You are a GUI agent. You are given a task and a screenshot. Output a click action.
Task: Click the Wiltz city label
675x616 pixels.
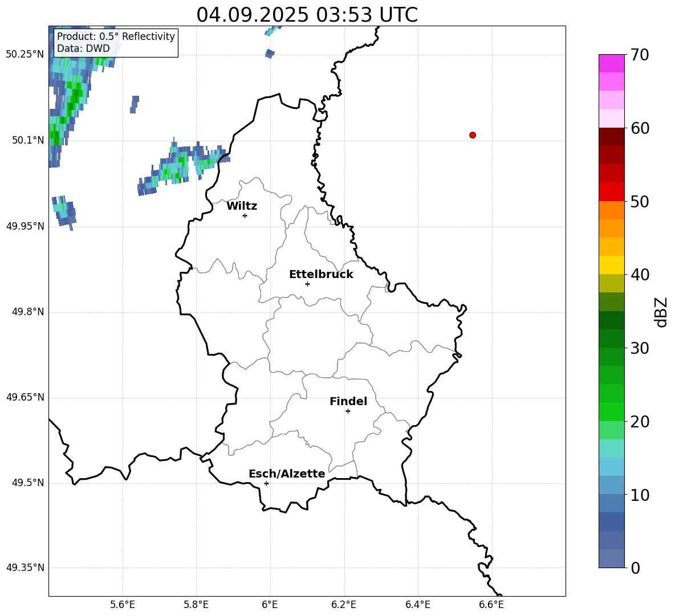pos(242,206)
